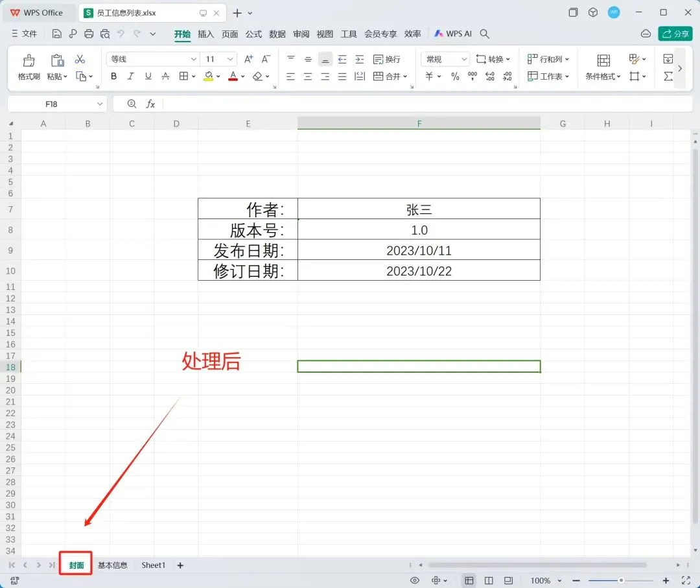Toggle Wrap Text (换行)
The width and height of the screenshot is (700, 588).
[387, 59]
